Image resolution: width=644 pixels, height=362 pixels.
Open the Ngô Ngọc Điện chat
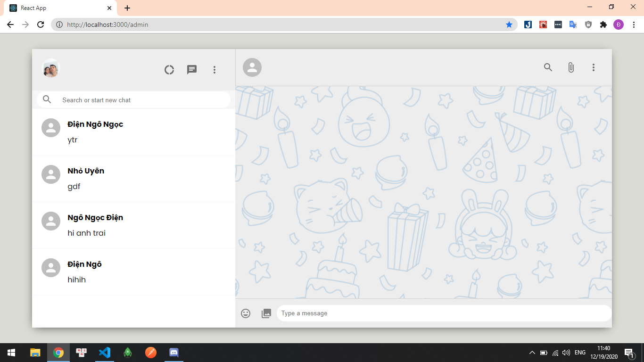[133, 225]
